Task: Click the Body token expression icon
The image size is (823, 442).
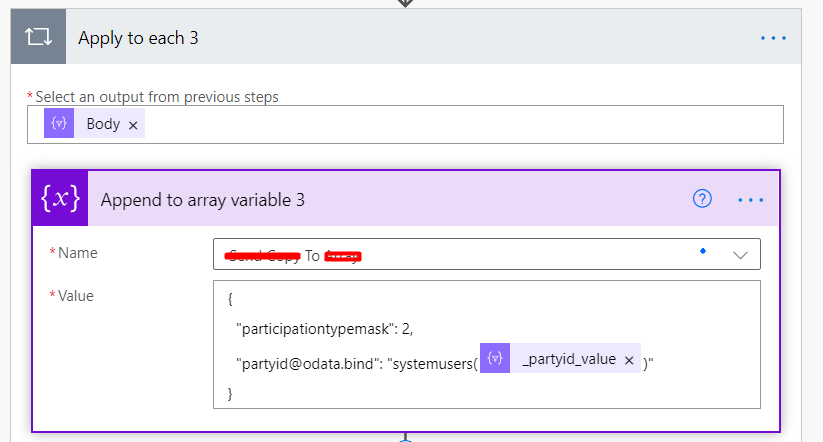Action: coord(58,124)
